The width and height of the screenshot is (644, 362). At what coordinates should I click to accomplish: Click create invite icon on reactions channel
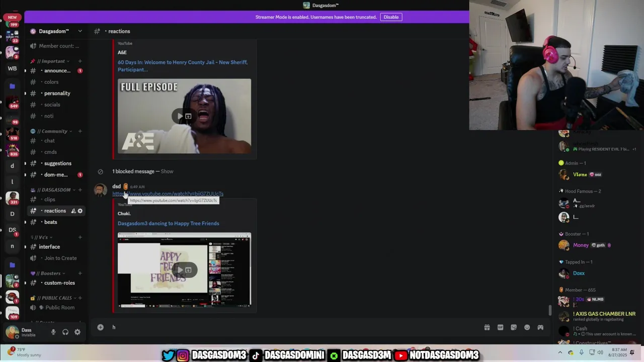(73, 211)
